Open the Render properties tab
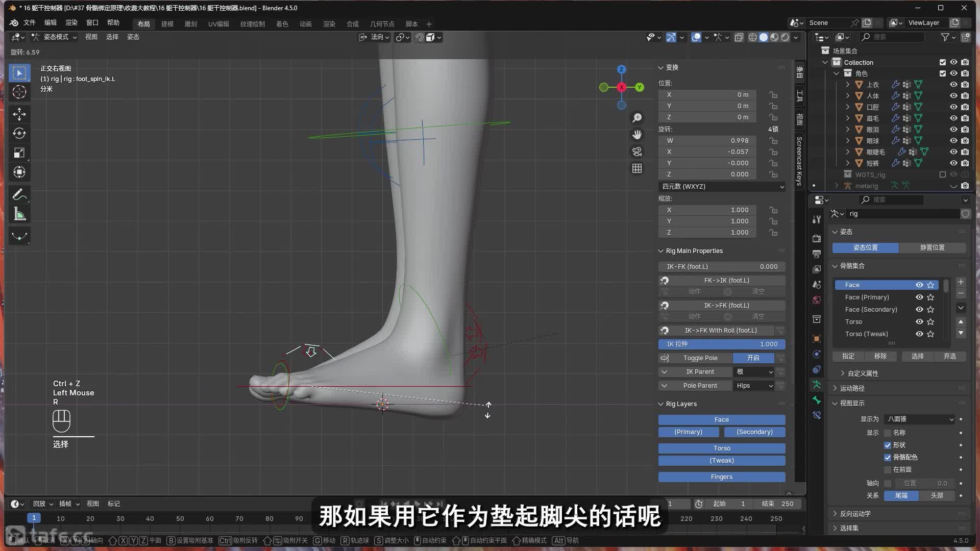980x551 pixels. 817,238
